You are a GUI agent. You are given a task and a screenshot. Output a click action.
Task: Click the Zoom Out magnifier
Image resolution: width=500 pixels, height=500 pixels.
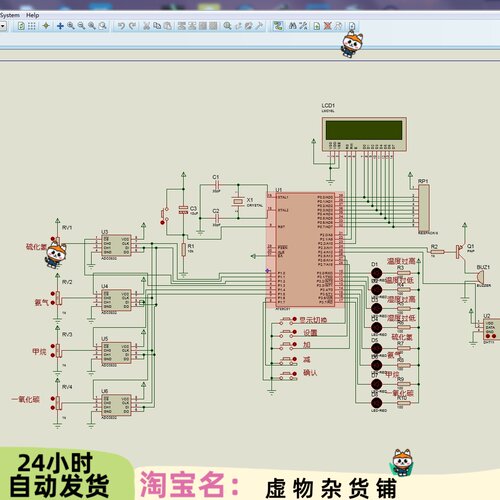click(x=81, y=26)
